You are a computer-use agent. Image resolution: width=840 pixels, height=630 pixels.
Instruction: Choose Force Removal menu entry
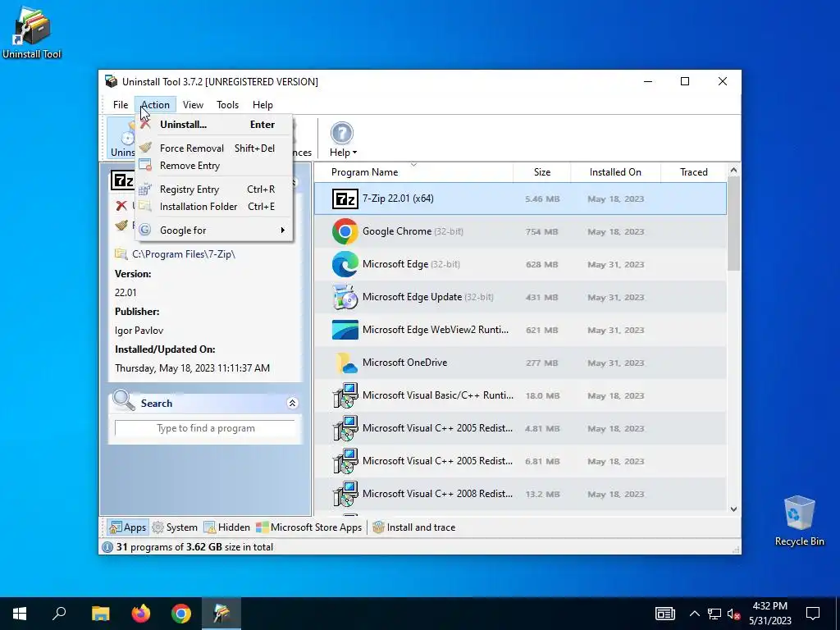pyautogui.click(x=214, y=148)
